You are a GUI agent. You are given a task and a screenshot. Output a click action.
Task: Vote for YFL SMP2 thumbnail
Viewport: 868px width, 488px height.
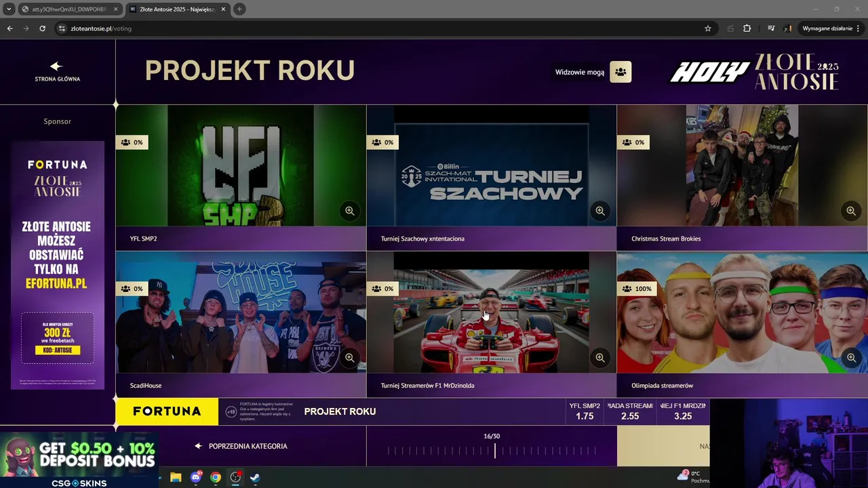241,165
